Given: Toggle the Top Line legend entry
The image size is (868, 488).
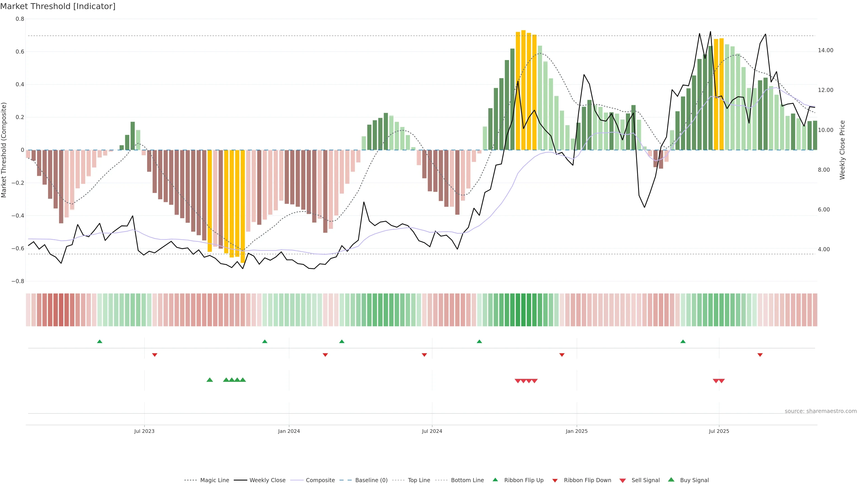Looking at the screenshot, I should coord(419,480).
